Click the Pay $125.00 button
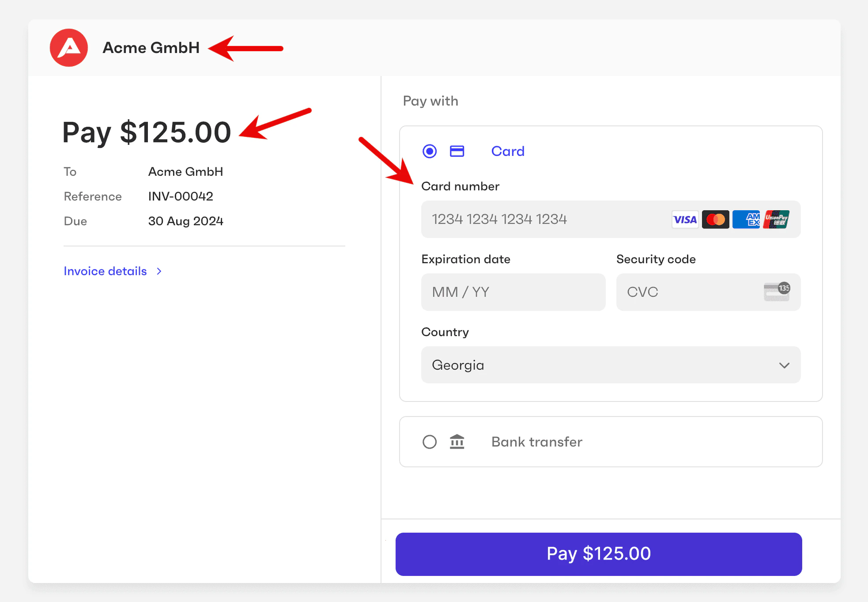The height and width of the screenshot is (602, 868). pos(598,554)
